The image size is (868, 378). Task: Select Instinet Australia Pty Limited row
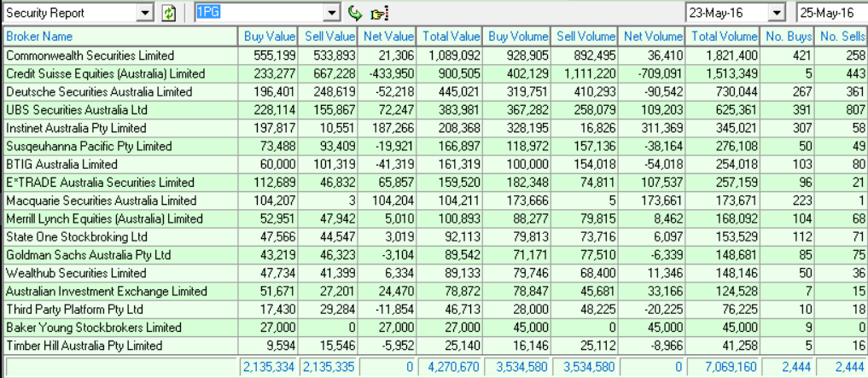[434, 128]
